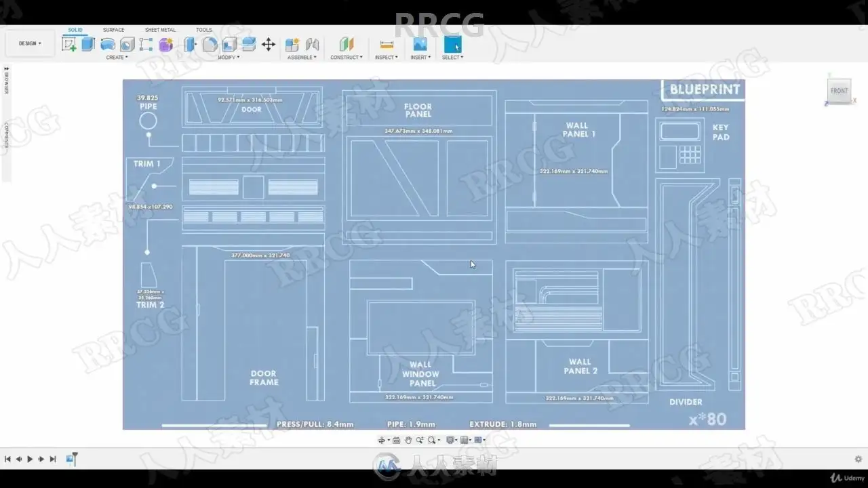Expand the Select menu dropdown
The width and height of the screenshot is (868, 488).
click(x=452, y=58)
